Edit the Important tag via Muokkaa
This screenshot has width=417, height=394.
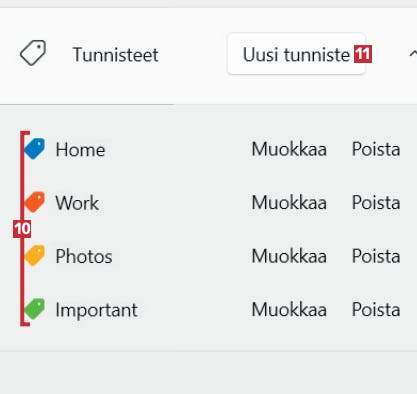[289, 309]
